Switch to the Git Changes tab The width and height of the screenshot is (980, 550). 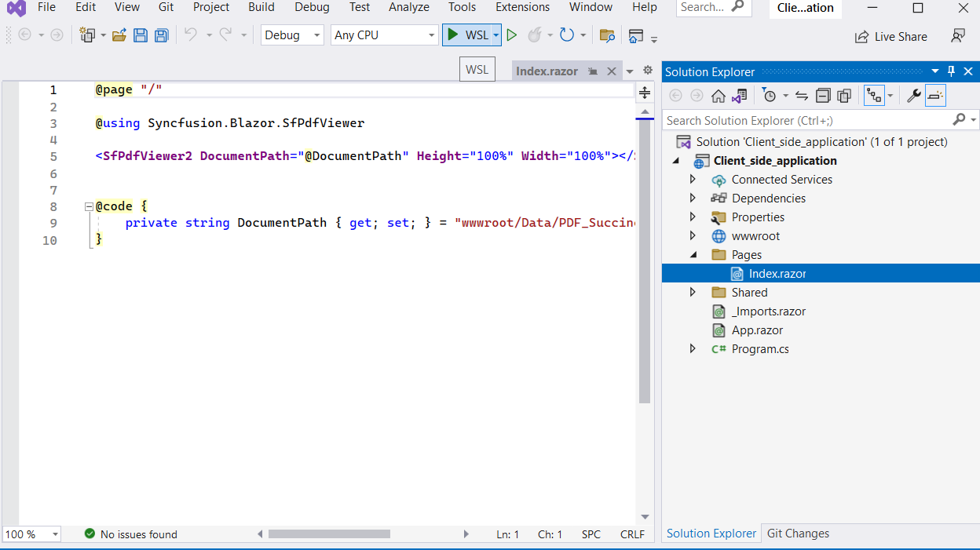798,534
